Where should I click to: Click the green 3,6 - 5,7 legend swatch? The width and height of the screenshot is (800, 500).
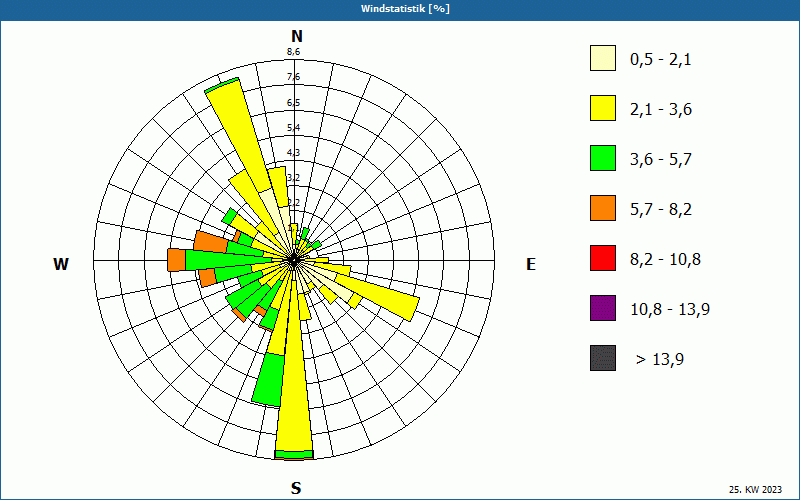pos(603,158)
